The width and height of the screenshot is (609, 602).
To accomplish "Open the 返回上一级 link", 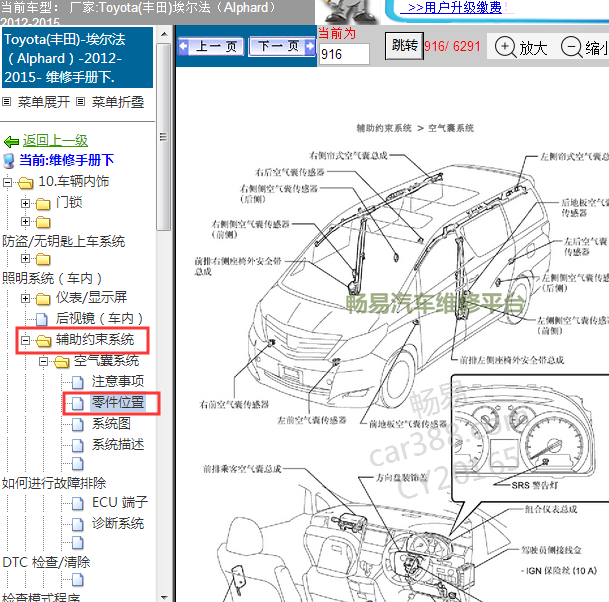I will (x=55, y=141).
